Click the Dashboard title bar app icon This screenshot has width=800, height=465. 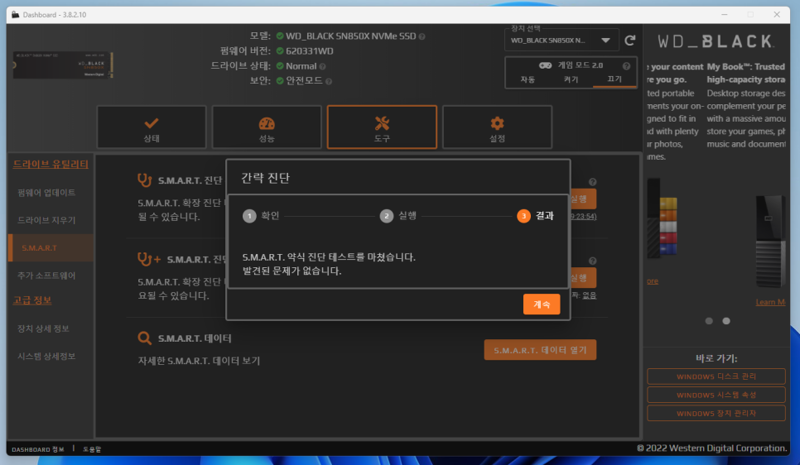[x=15, y=15]
